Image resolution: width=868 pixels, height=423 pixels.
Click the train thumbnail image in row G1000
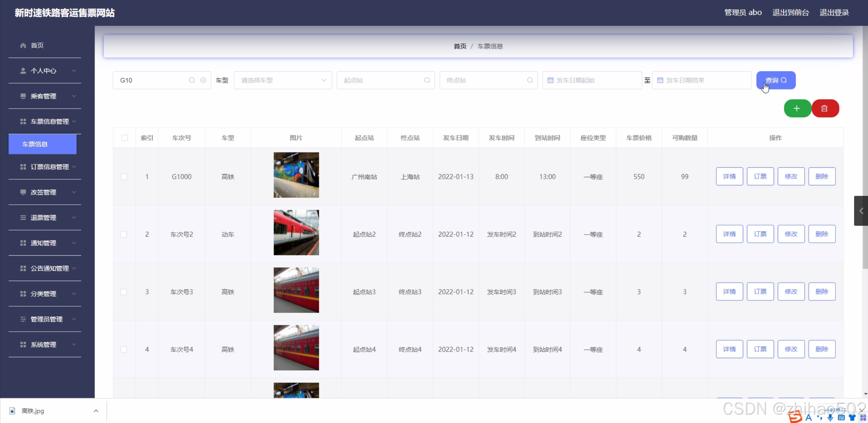[296, 175]
